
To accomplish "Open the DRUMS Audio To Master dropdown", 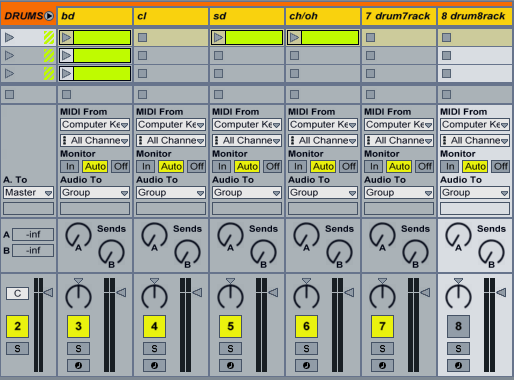I will 29,193.
